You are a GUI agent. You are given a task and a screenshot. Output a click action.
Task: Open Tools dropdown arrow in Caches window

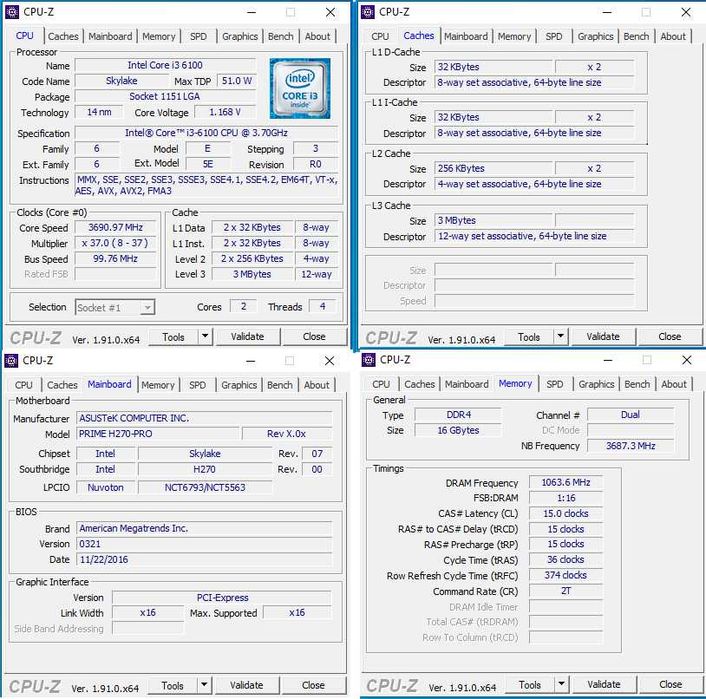[x=561, y=336]
